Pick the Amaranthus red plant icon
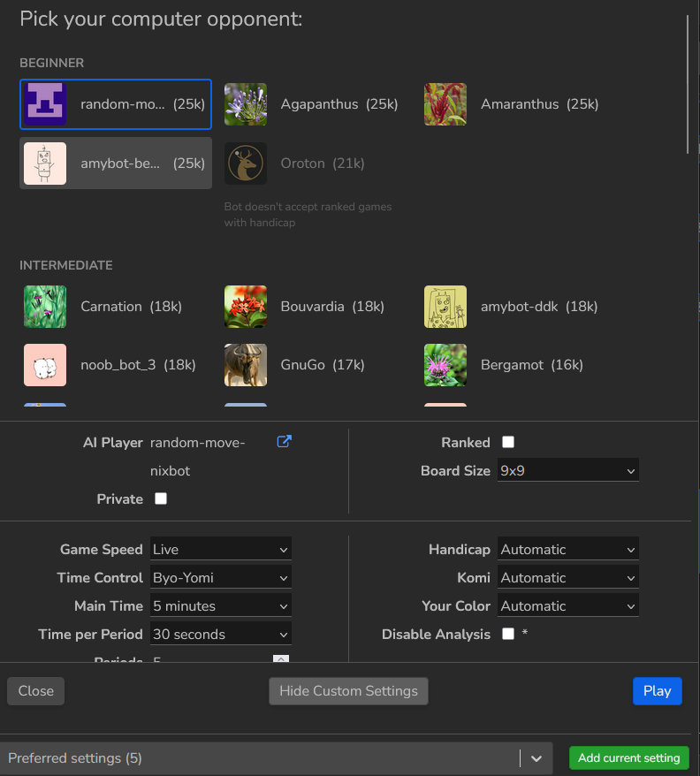This screenshot has height=776, width=700. (x=445, y=104)
